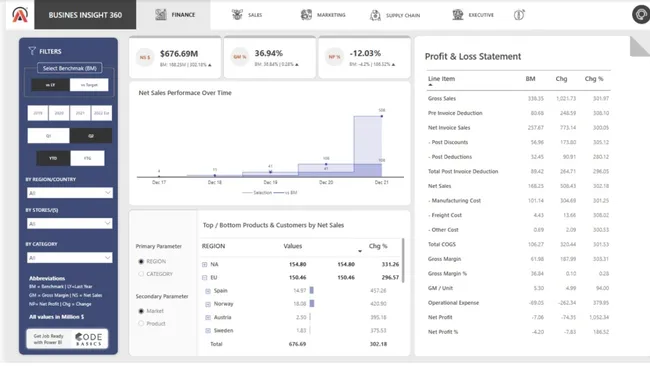Choose the REGION primary parameter radio

pos(141,262)
